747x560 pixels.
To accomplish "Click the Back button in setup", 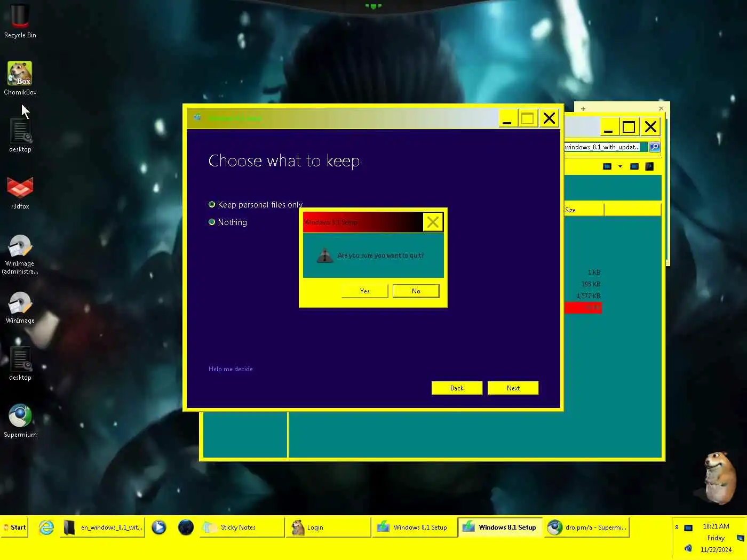I will pyautogui.click(x=457, y=388).
